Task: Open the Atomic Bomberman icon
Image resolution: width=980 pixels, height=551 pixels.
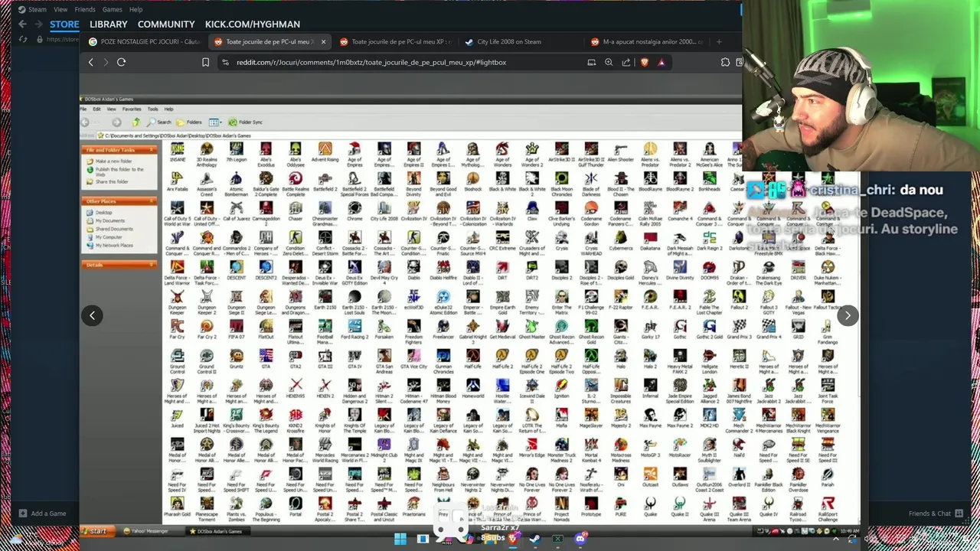Action: tap(237, 185)
